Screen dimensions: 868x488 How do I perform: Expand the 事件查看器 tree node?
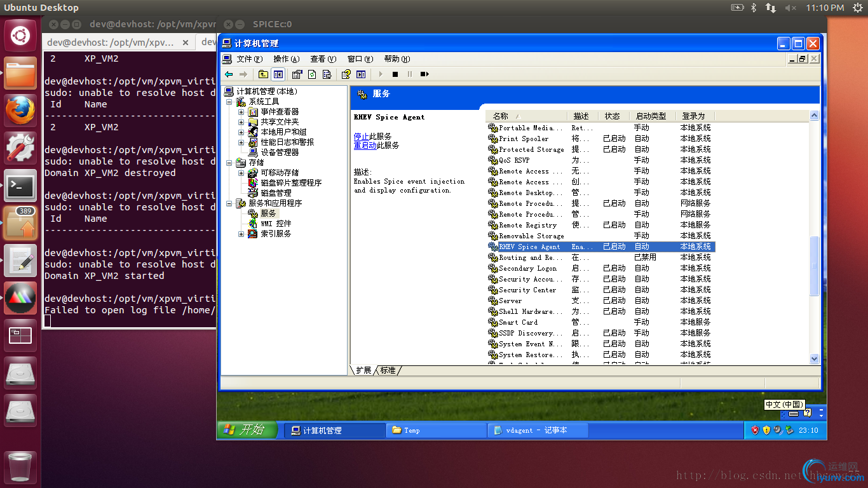click(241, 112)
